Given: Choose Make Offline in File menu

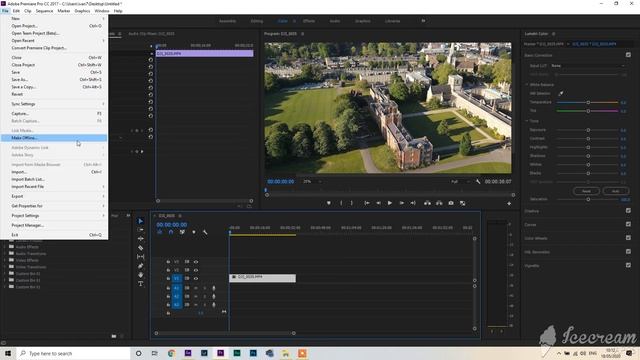Looking at the screenshot, I should tap(54, 138).
